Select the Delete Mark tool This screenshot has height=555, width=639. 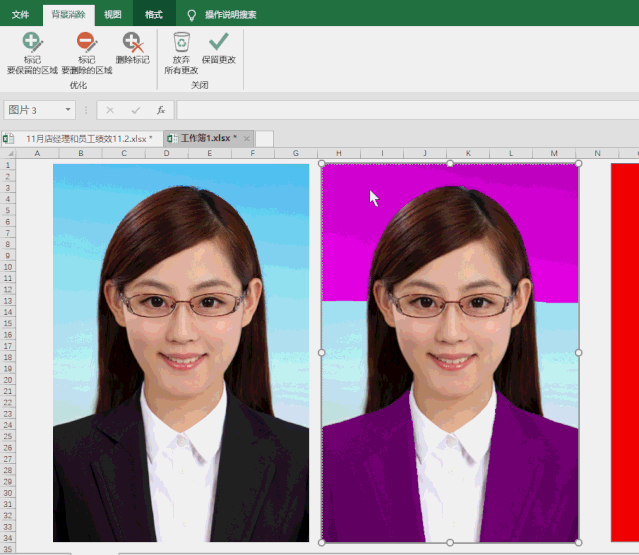pos(132,43)
